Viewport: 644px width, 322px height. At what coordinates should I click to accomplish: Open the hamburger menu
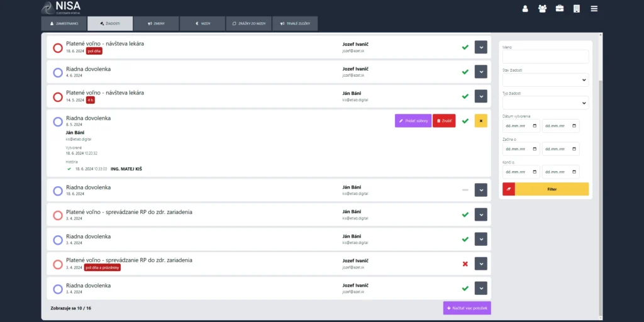tap(594, 9)
